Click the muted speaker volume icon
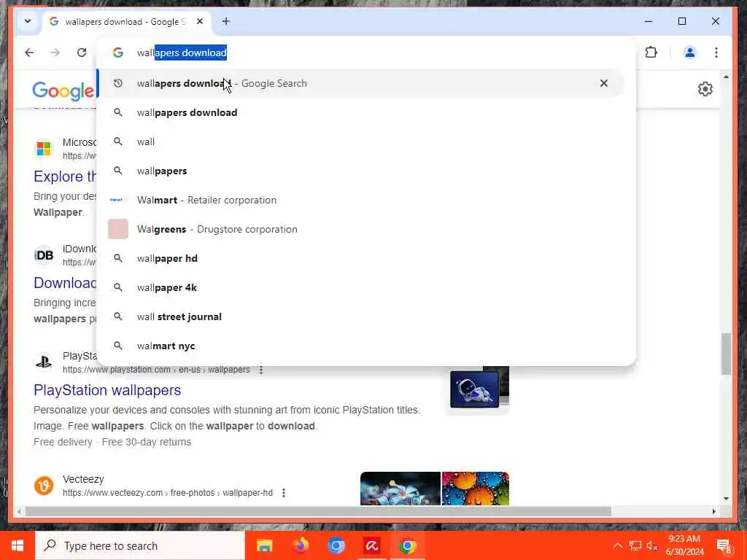Viewport: 747px width, 560px height. coord(652,545)
